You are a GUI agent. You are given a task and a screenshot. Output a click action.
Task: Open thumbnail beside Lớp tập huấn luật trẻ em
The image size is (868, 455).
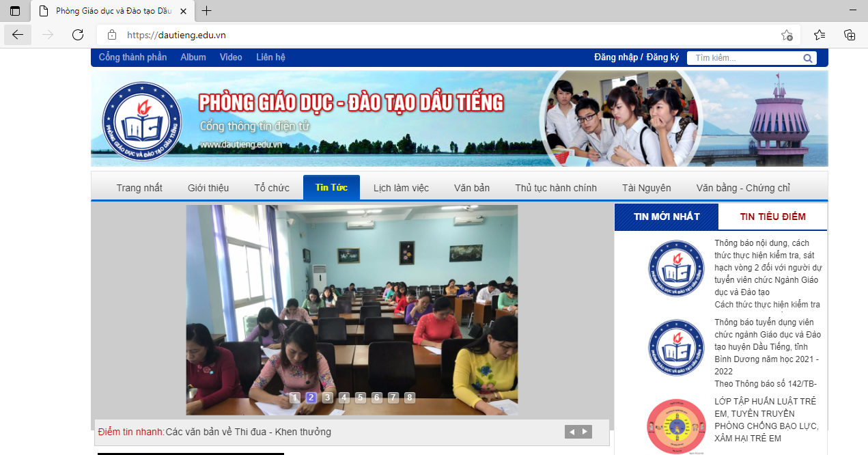(x=676, y=427)
